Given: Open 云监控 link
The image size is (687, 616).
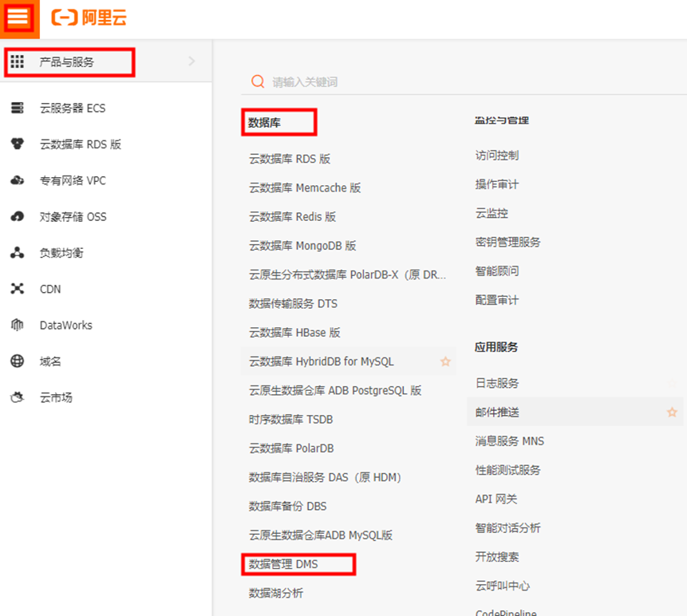Looking at the screenshot, I should coord(492,213).
